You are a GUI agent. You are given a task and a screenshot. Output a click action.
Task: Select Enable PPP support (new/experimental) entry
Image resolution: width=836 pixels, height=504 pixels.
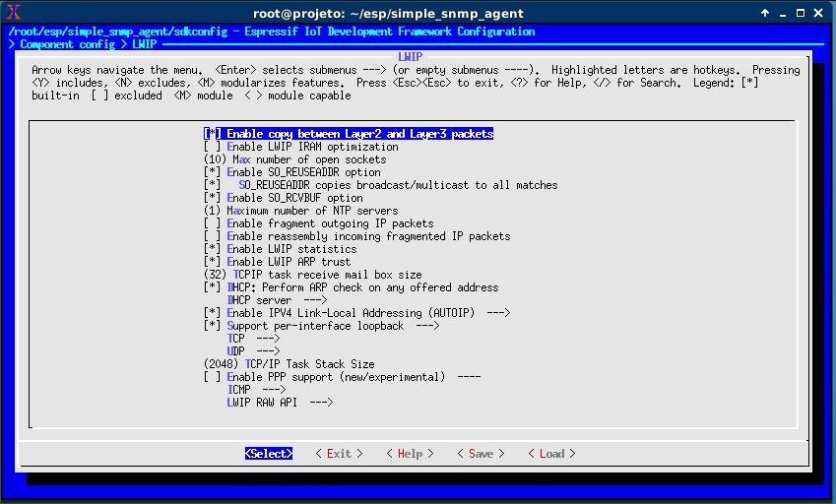click(343, 377)
